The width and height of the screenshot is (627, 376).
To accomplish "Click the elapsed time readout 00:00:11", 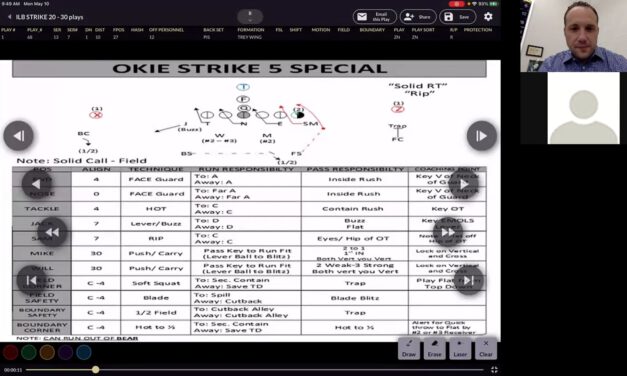I will pyautogui.click(x=13, y=370).
